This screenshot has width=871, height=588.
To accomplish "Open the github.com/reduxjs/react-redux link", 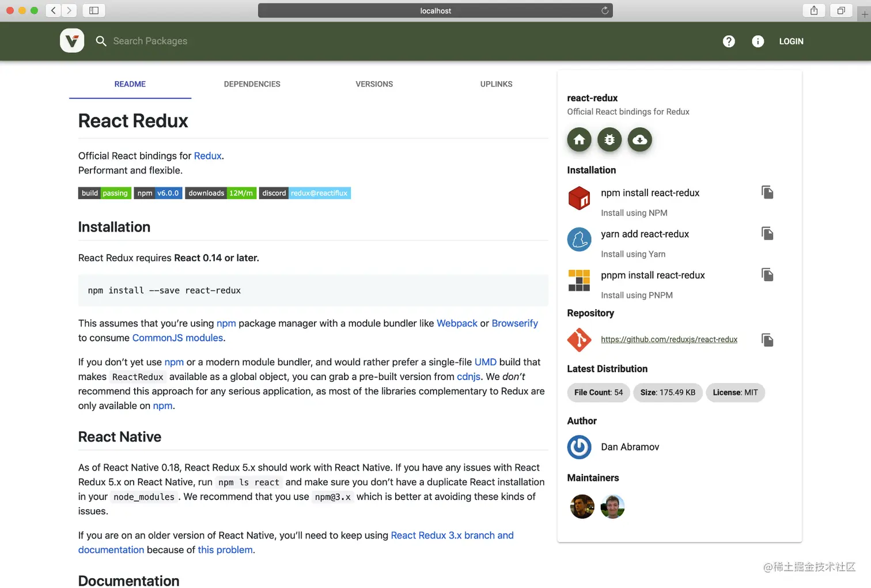I will click(669, 340).
